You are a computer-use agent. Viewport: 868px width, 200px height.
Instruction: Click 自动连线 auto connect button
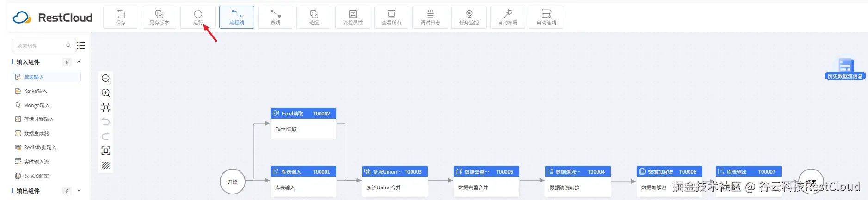click(x=546, y=17)
